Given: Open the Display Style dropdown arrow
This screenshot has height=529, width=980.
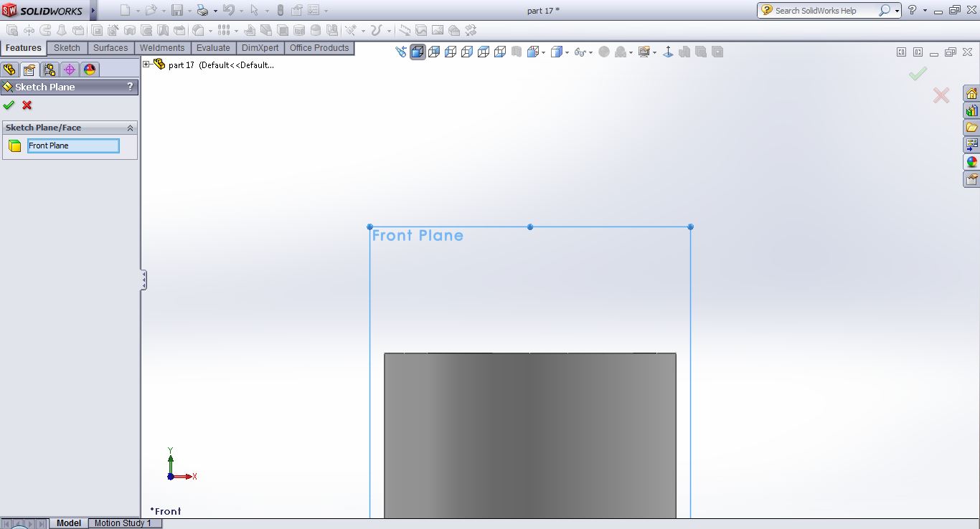Looking at the screenshot, I should (567, 52).
